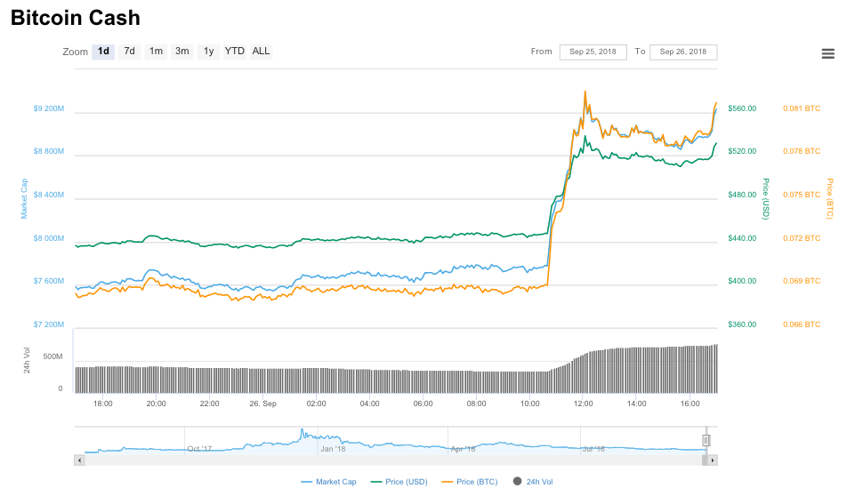Click the 24h Vol axis title

pyautogui.click(x=27, y=360)
